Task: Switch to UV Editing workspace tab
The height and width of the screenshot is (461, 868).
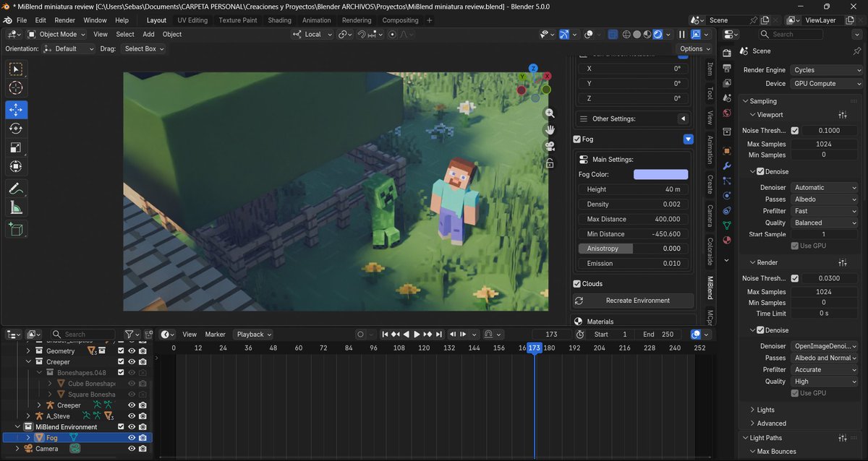Action: click(x=192, y=20)
